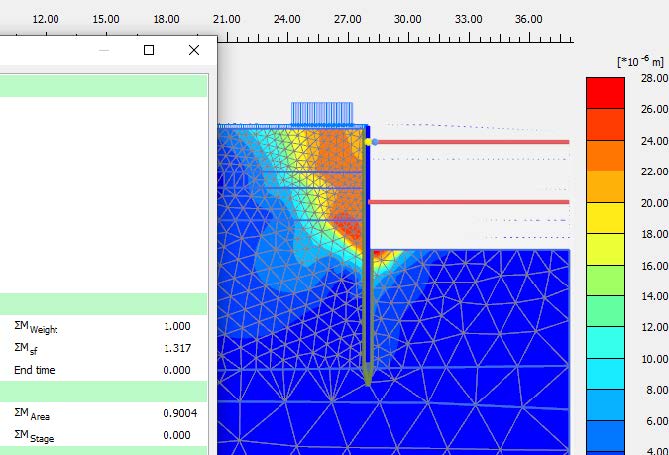This screenshot has height=455, width=669.
Task: Click the upper red strut in model
Action: (473, 142)
